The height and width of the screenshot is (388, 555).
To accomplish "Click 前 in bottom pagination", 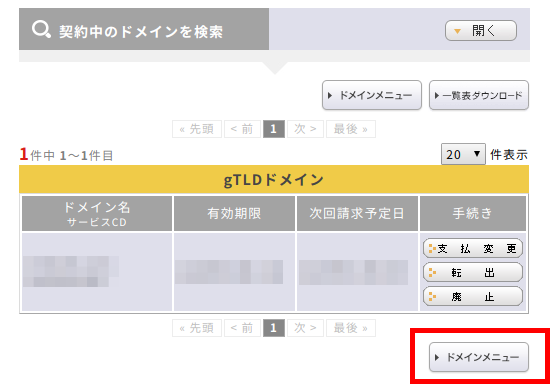I will click(242, 328).
